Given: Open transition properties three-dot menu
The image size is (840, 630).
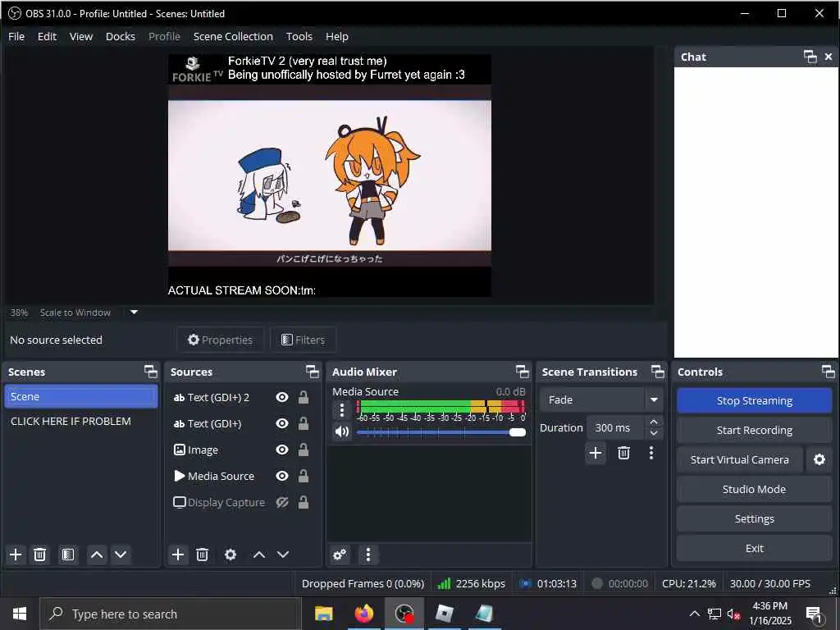Looking at the screenshot, I should click(651, 453).
